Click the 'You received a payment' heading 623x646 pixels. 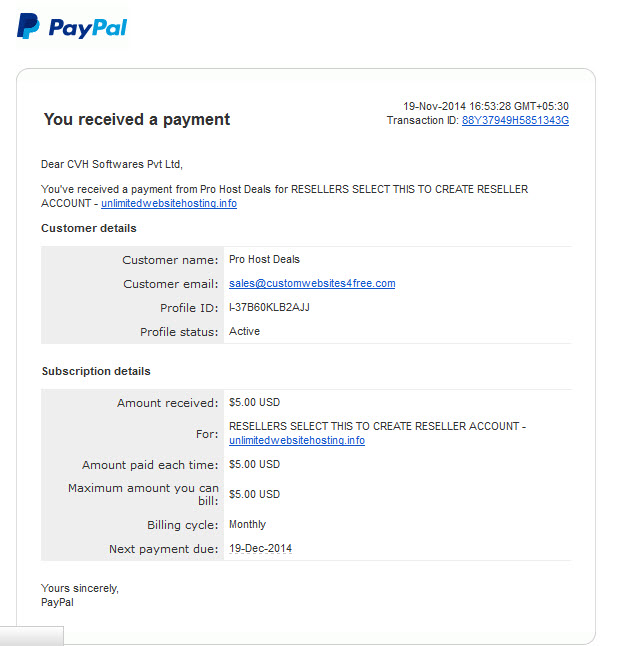(x=137, y=119)
